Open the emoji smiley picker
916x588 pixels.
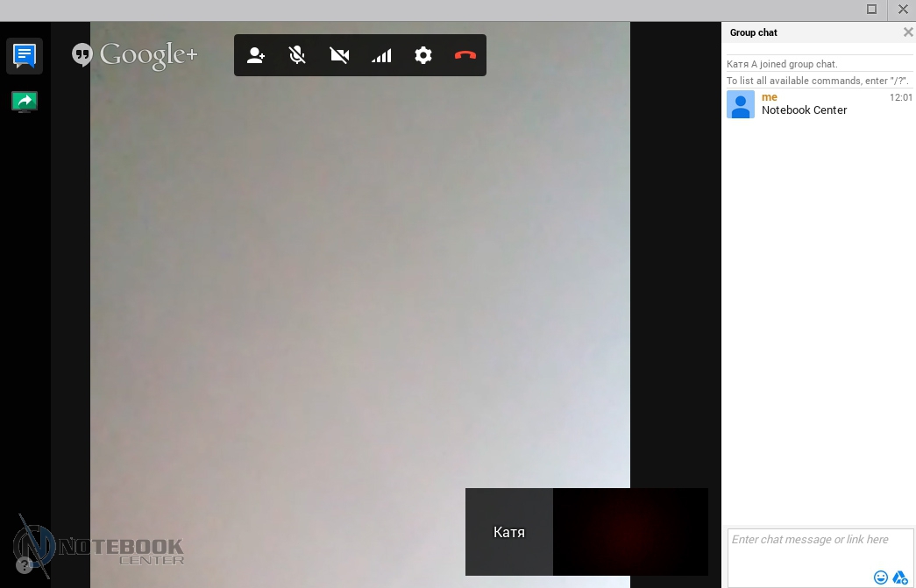coord(881,577)
